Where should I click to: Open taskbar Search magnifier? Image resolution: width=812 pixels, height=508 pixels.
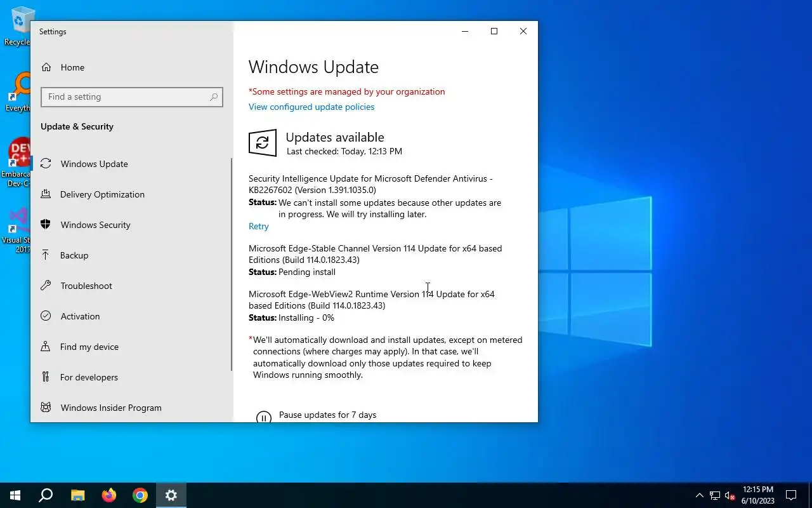(x=46, y=495)
